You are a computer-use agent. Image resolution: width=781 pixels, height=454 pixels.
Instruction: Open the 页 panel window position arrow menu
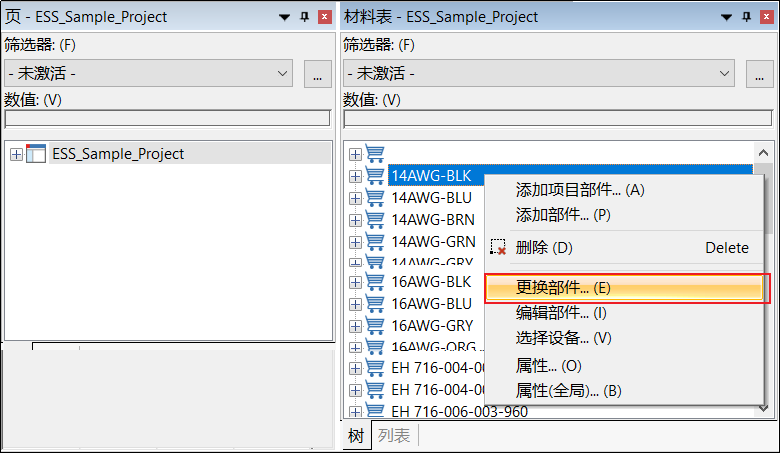[285, 17]
